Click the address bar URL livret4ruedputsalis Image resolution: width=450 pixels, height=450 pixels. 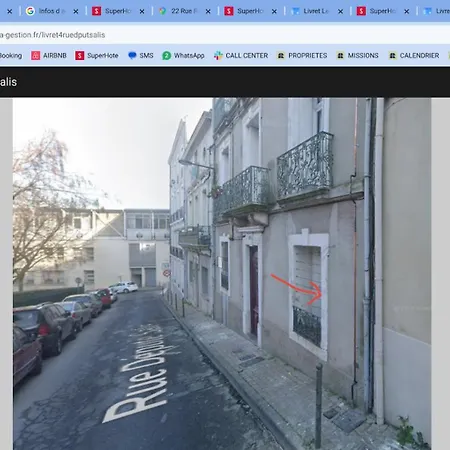tap(53, 35)
